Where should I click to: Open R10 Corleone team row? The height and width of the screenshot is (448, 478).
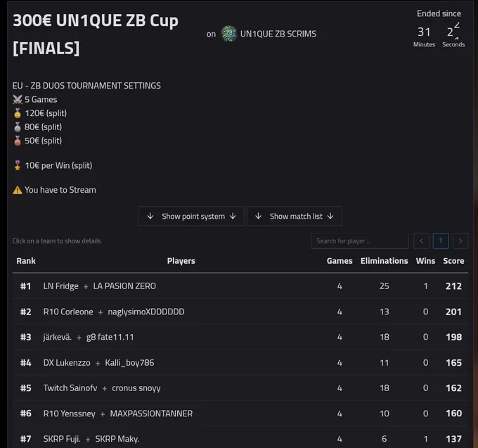[x=240, y=312]
